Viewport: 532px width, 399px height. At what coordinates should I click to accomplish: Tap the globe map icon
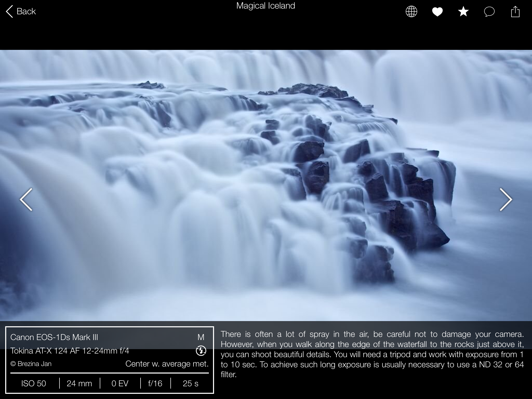(x=411, y=12)
